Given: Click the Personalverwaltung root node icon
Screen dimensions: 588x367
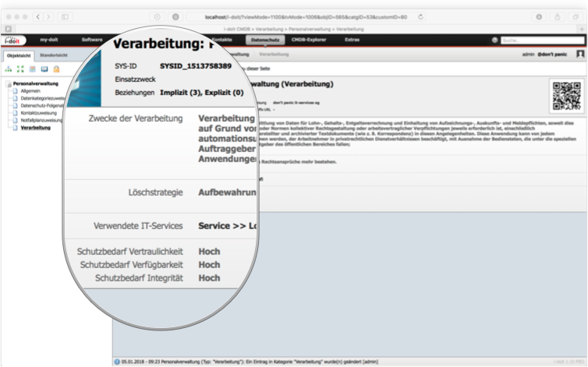Looking at the screenshot, I should [x=9, y=84].
